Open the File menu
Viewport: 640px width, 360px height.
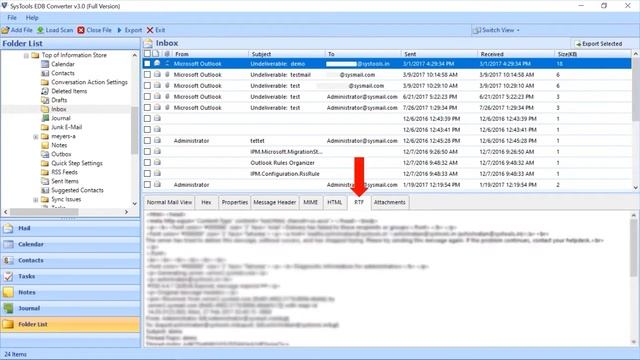pyautogui.click(x=12, y=18)
